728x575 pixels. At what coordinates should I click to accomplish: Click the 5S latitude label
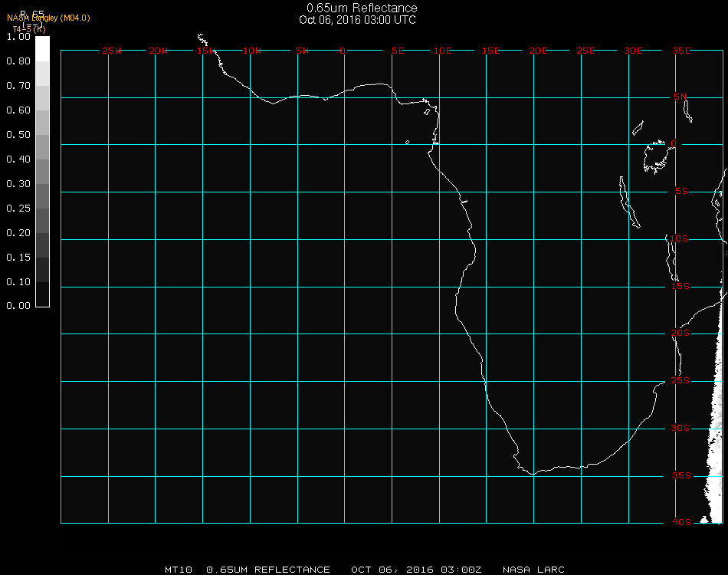point(681,192)
